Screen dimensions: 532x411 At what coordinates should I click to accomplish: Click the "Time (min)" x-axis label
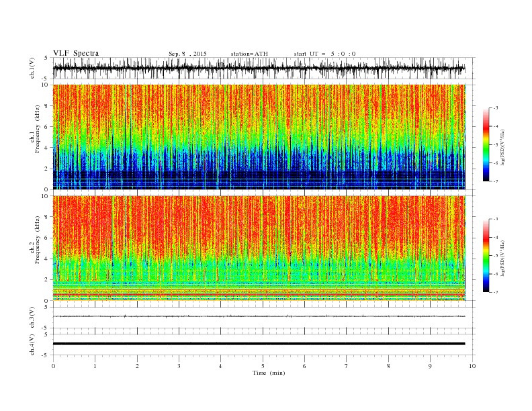[x=269, y=373]
